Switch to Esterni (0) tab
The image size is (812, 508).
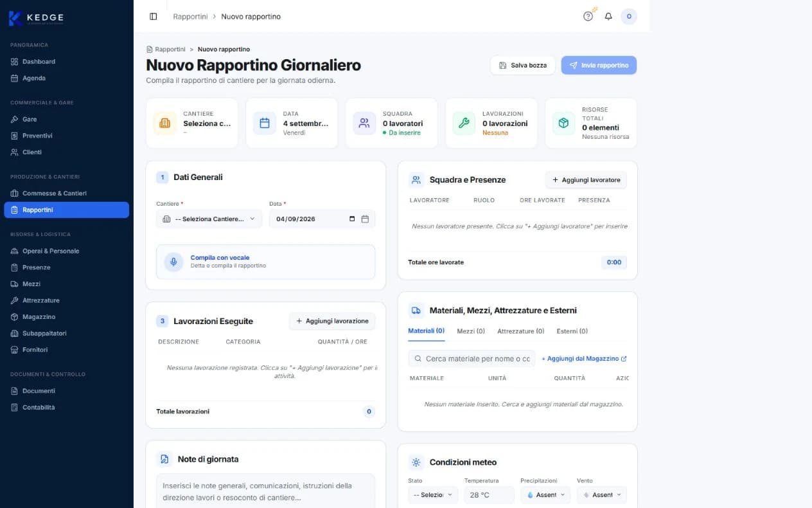(x=572, y=331)
